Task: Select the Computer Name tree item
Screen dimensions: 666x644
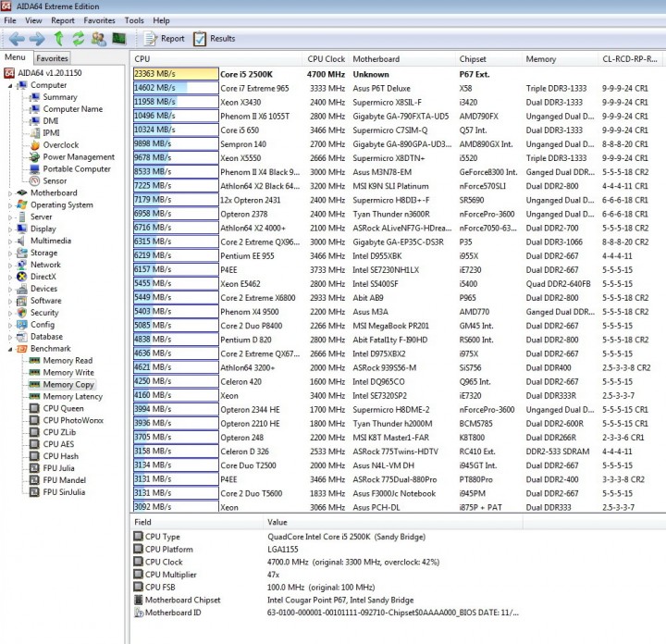Action: [x=73, y=109]
